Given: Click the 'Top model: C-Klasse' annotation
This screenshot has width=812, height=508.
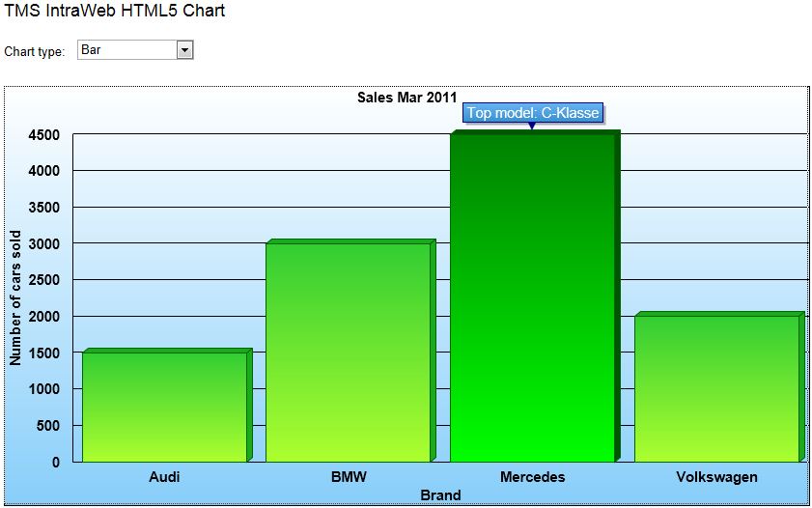Looking at the screenshot, I should [533, 113].
